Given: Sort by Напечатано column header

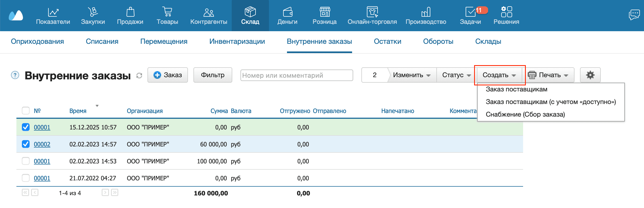Looking at the screenshot, I should (398, 111).
